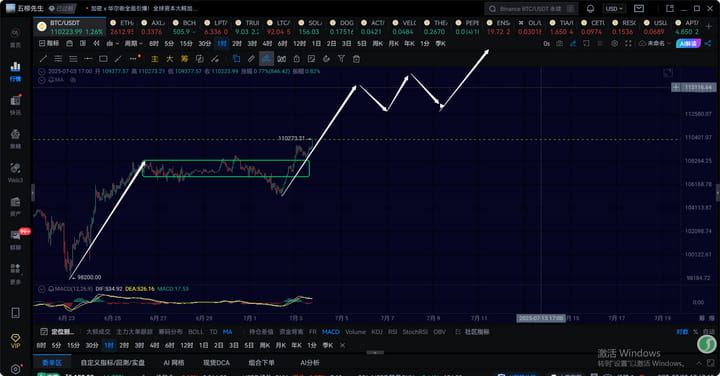The height and width of the screenshot is (376, 720).
Task: Select the 15分 timeframe button
Action: [x=186, y=44]
